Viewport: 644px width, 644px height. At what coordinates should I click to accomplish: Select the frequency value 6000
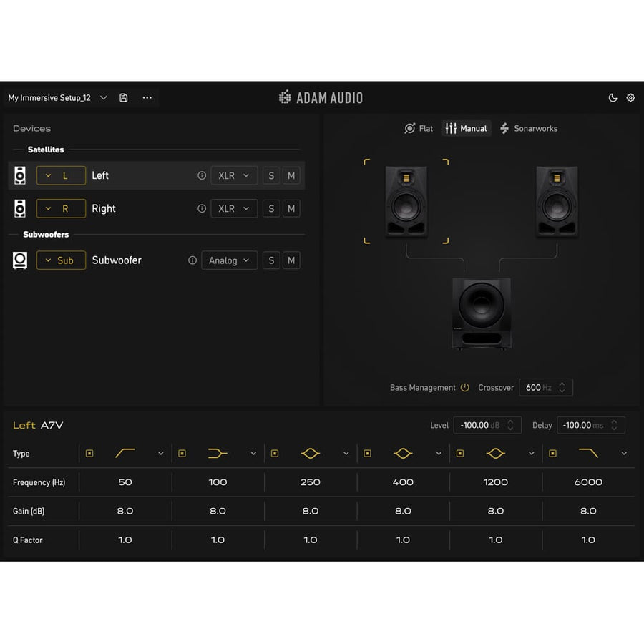click(x=588, y=482)
